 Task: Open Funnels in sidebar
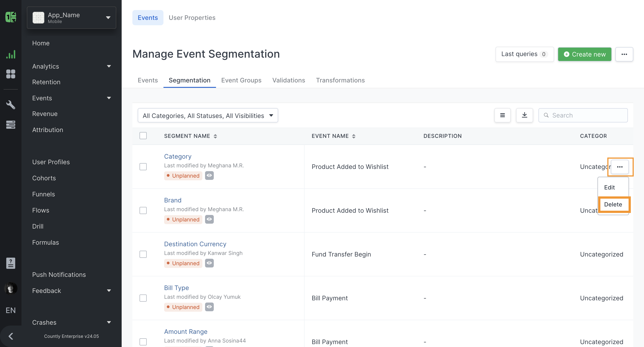[44, 194]
